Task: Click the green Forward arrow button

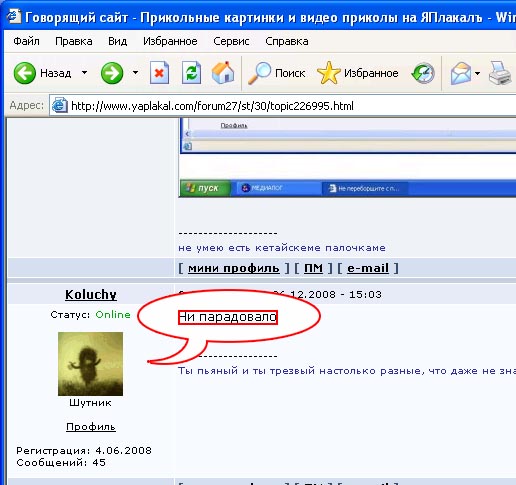Action: 112,73
